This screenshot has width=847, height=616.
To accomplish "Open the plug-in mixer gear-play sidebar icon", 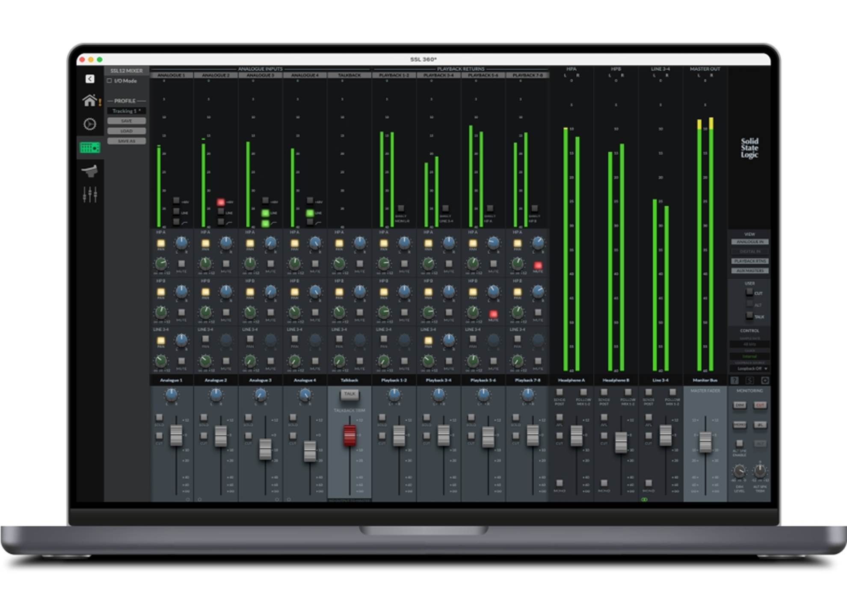I will pyautogui.click(x=89, y=124).
